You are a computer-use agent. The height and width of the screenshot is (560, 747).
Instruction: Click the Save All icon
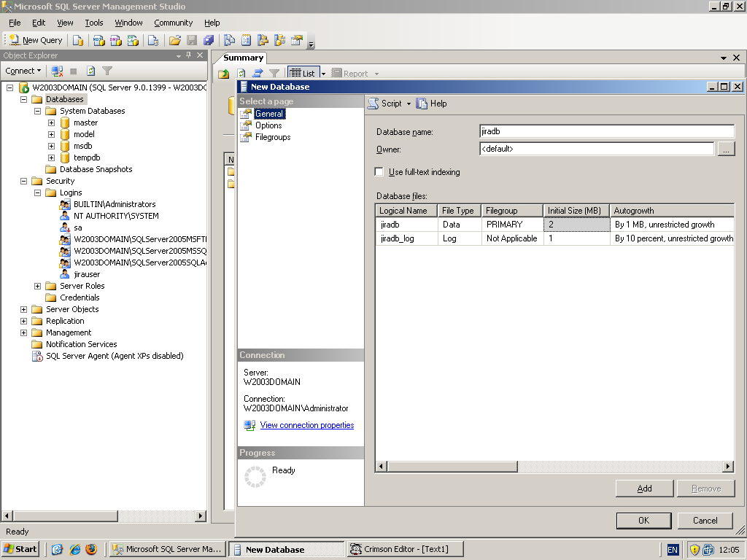point(208,41)
